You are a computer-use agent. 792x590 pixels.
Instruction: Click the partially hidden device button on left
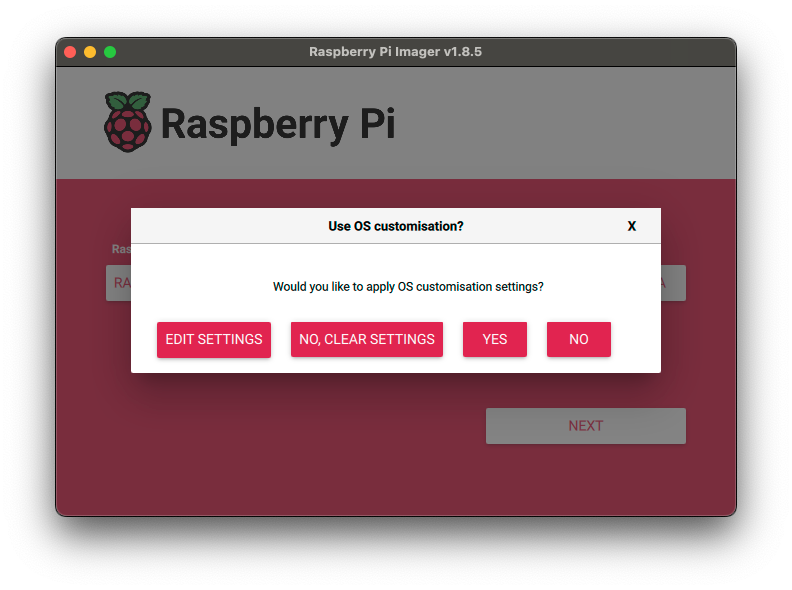point(118,283)
